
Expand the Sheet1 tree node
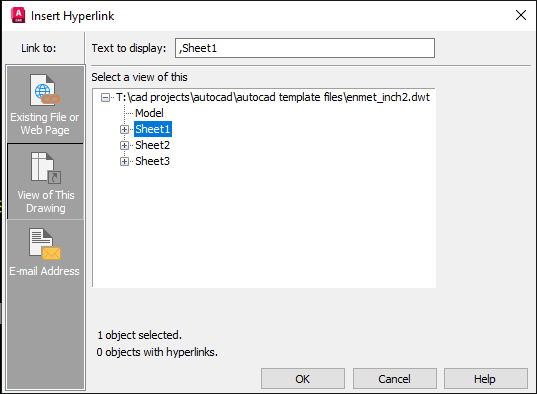pos(124,130)
